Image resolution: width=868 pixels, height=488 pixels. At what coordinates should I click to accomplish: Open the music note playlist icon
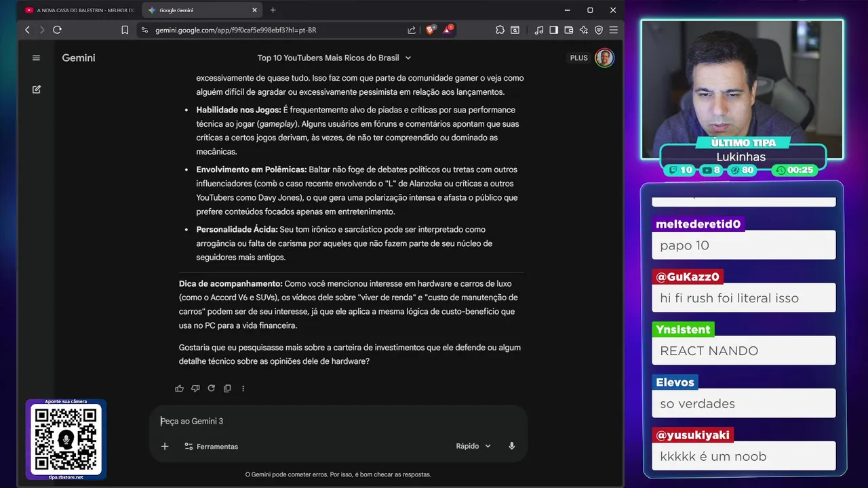[x=539, y=30]
